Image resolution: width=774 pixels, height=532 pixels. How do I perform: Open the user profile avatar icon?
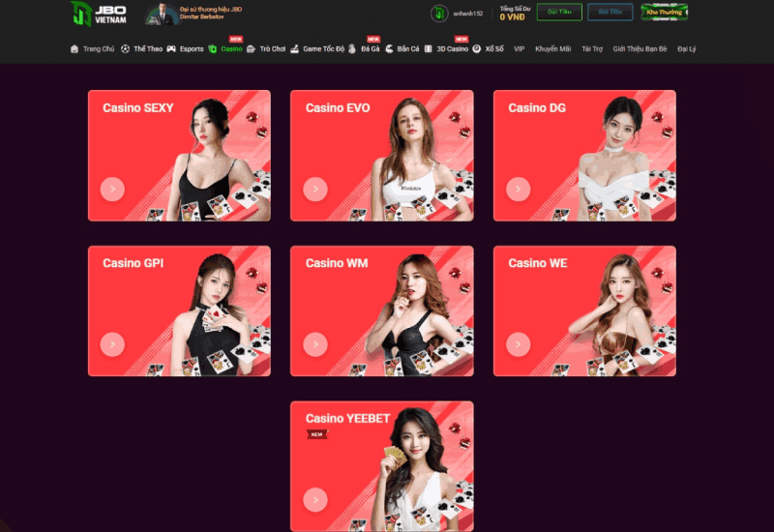coord(438,13)
